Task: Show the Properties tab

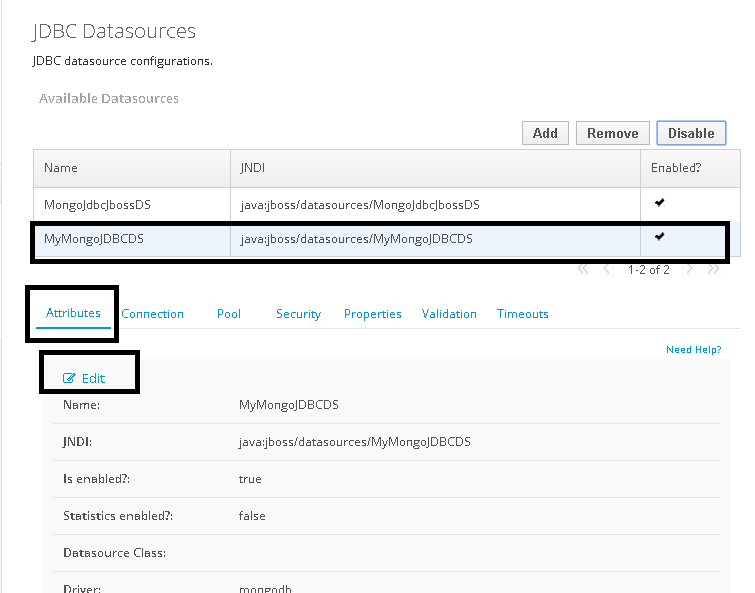Action: pos(372,314)
